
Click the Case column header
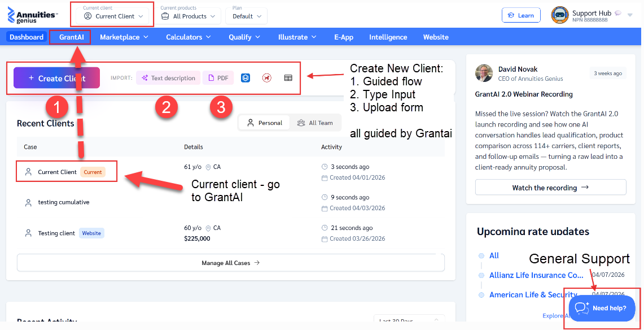(30, 147)
